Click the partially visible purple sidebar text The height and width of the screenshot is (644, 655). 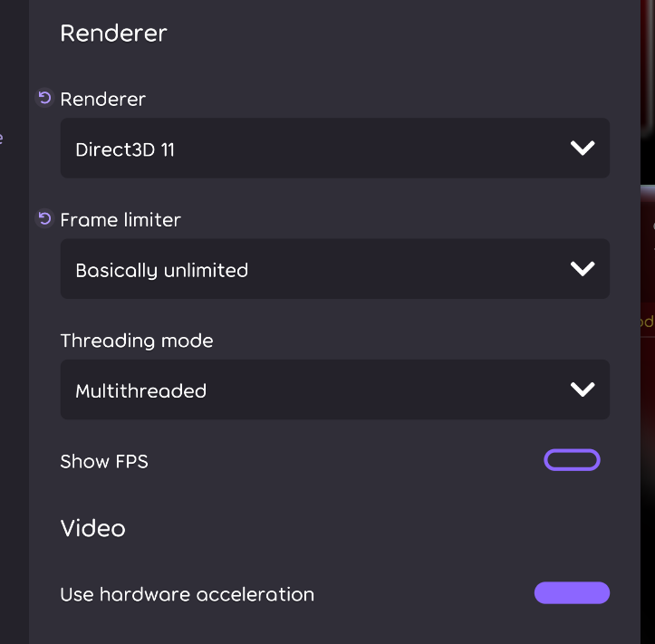pyautogui.click(x=1, y=138)
